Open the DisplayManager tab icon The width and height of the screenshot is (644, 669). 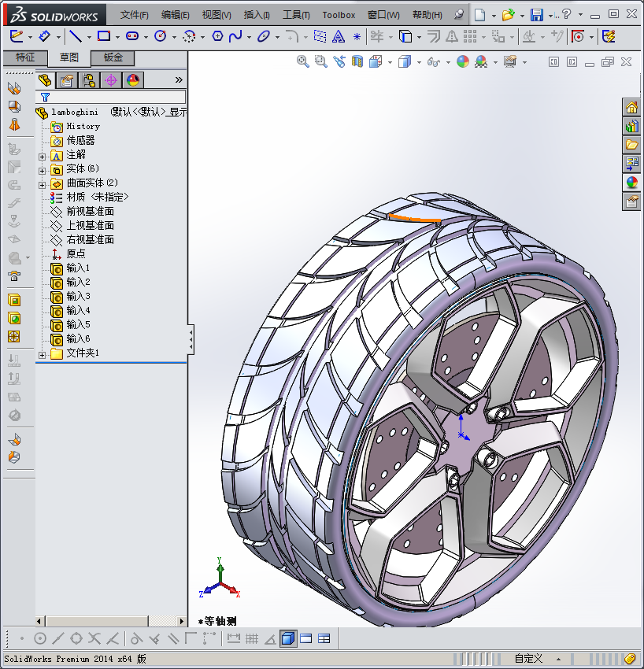[133, 80]
